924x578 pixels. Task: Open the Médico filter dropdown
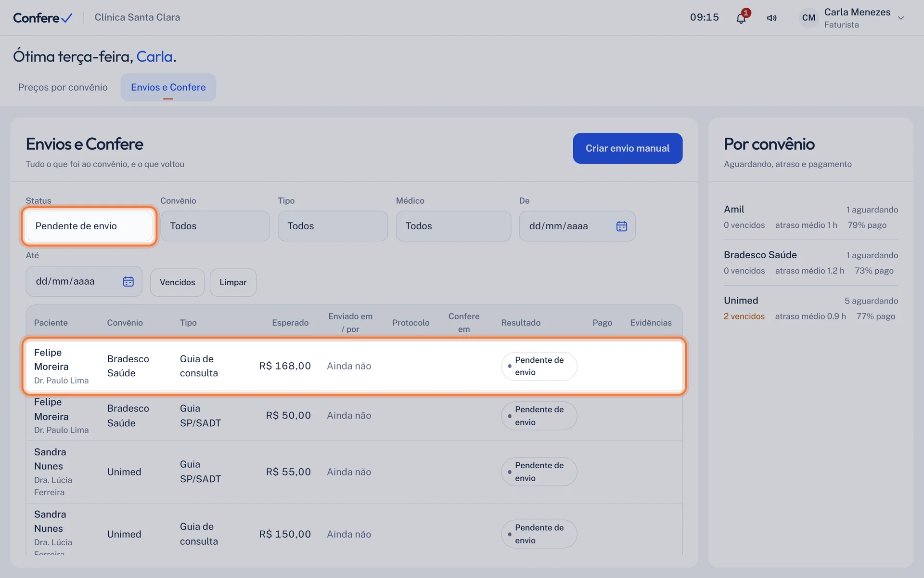[453, 226]
